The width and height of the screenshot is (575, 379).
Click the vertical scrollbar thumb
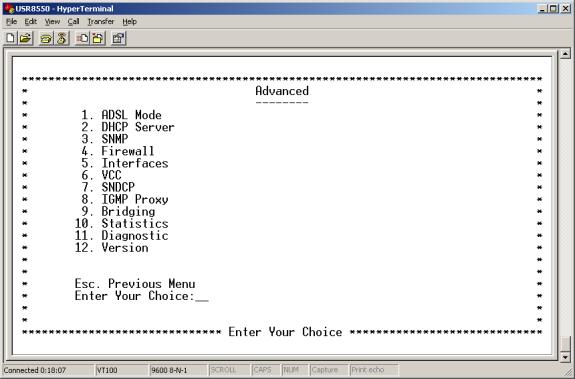[565, 344]
